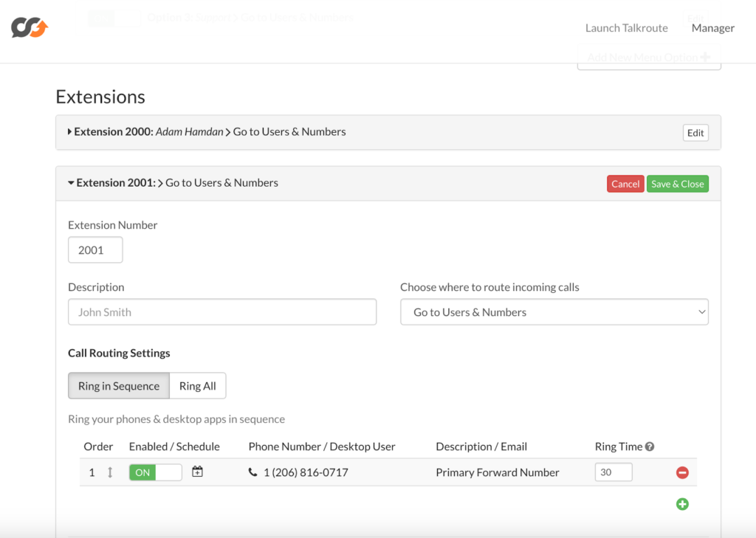The height and width of the screenshot is (538, 756).
Task: Select Ring All mode
Action: (198, 386)
